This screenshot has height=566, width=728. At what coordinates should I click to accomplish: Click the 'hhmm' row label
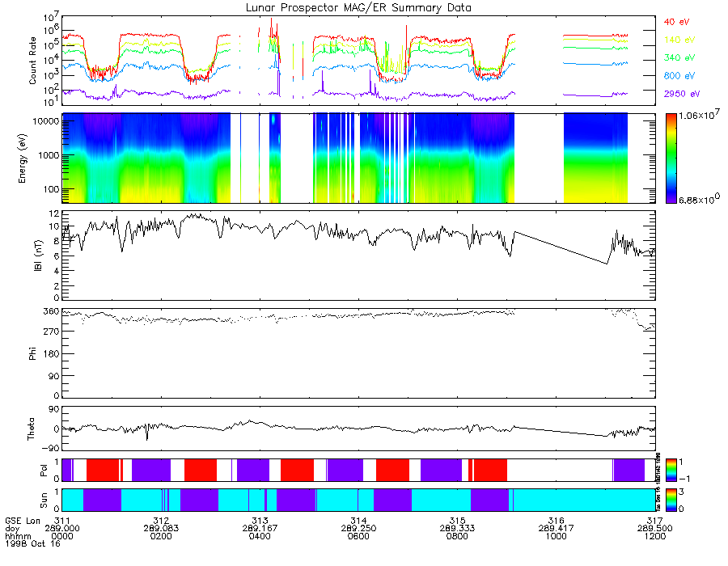tap(16, 536)
